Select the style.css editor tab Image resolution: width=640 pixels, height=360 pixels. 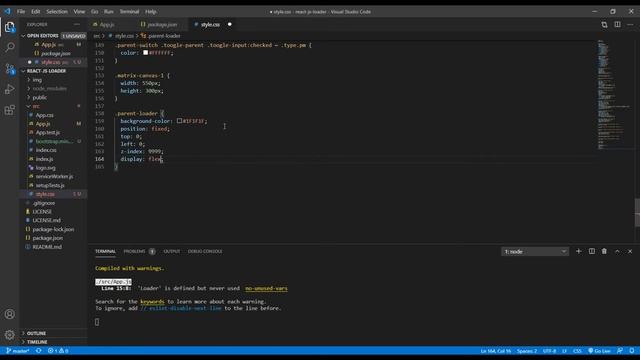pyautogui.click(x=210, y=24)
